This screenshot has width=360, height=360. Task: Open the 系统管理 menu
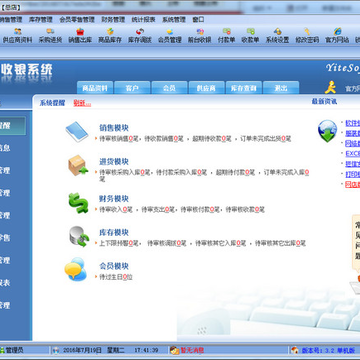[x=174, y=20]
